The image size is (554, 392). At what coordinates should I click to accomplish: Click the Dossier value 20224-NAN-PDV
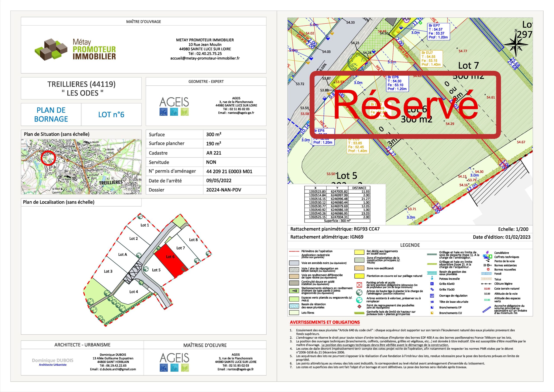(224, 190)
